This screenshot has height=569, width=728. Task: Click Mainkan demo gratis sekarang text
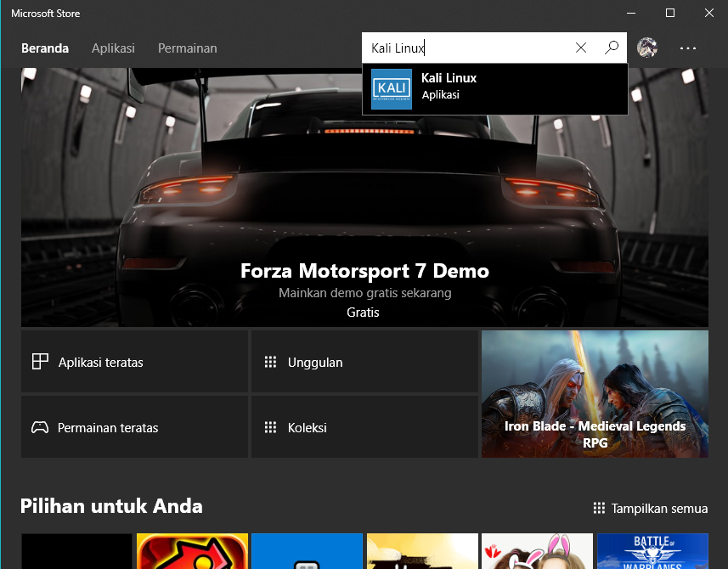point(365,293)
